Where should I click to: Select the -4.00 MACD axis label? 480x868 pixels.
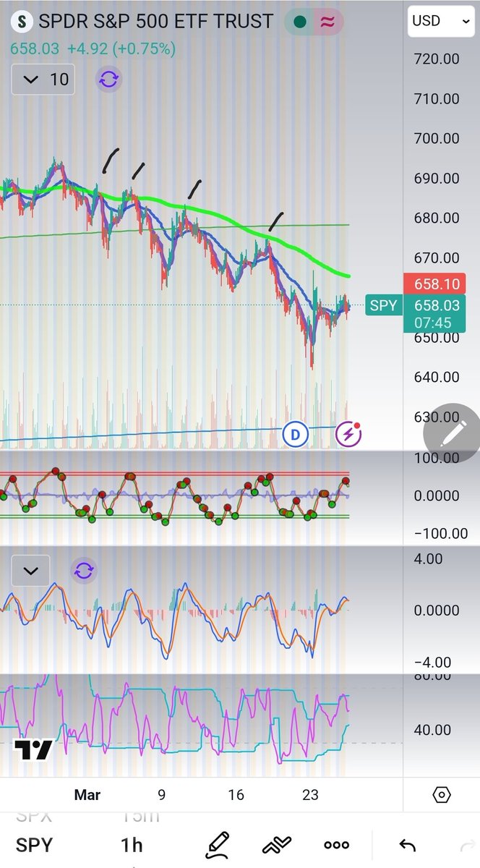click(432, 663)
